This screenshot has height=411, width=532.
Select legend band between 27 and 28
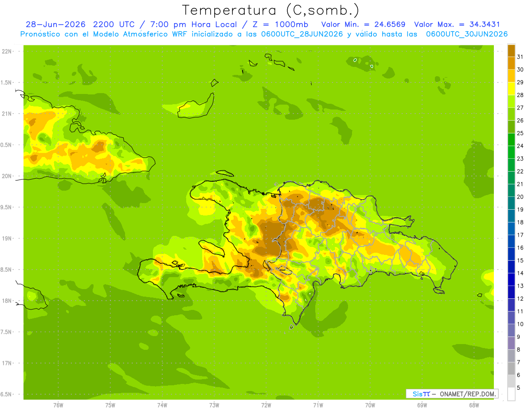511,101
